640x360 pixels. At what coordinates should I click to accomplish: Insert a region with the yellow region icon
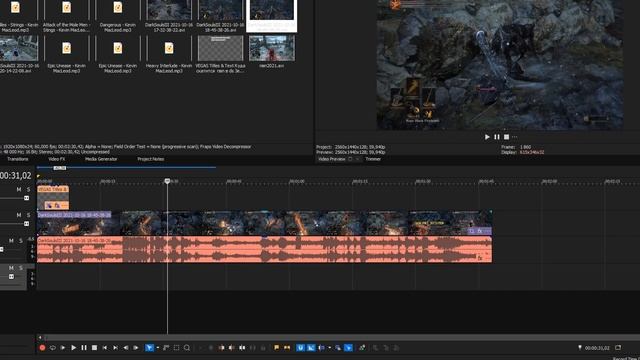click(x=287, y=348)
